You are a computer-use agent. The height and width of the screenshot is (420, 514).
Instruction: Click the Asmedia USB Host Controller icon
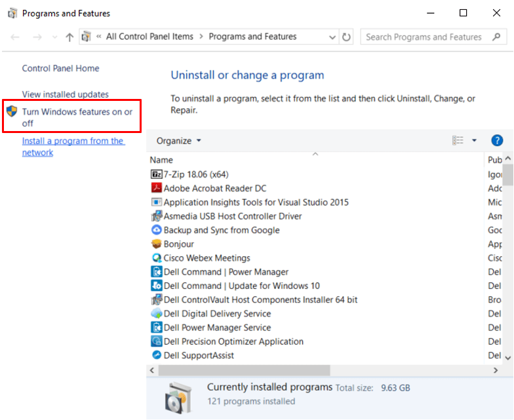click(x=156, y=216)
